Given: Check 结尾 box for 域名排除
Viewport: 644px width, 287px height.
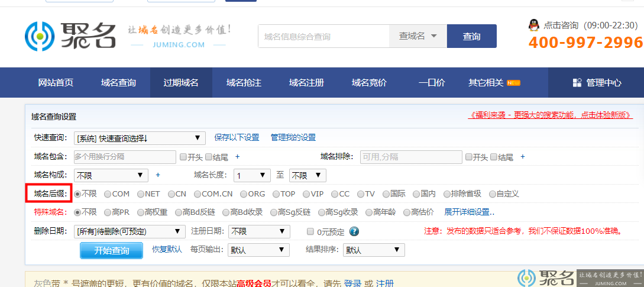Looking at the screenshot, I should (494, 157).
